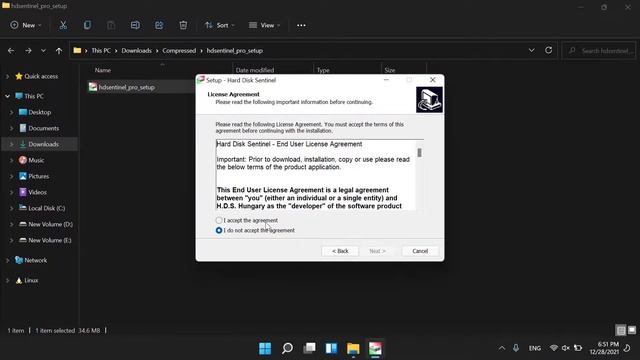This screenshot has width=640, height=360.
Task: Click the Cancel button in Setup
Action: (x=420, y=251)
